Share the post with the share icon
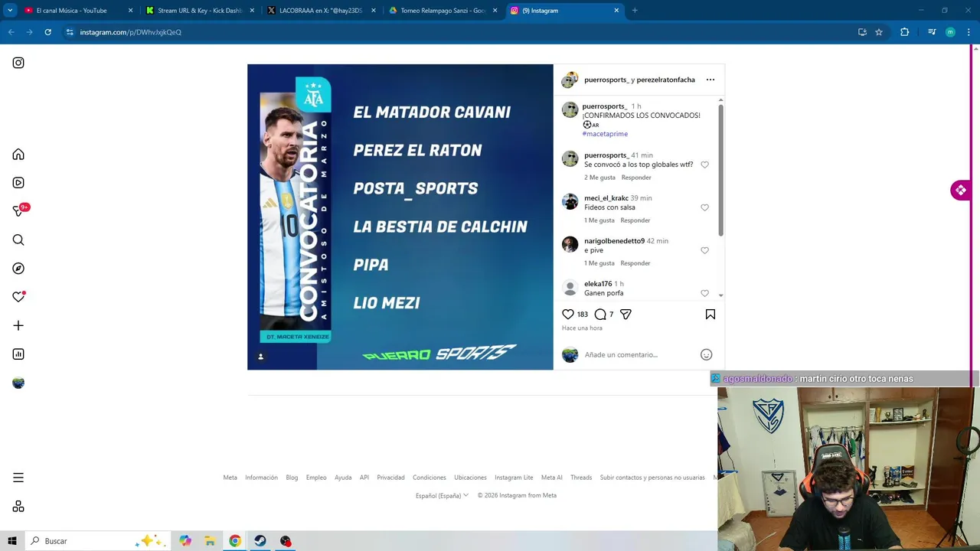 pyautogui.click(x=626, y=315)
